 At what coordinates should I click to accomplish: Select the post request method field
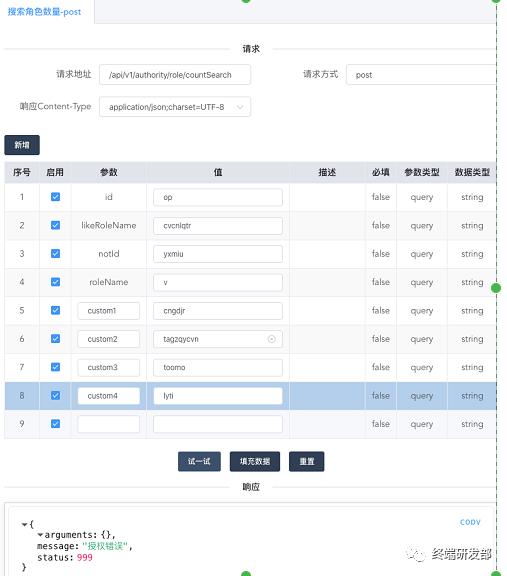click(421, 75)
